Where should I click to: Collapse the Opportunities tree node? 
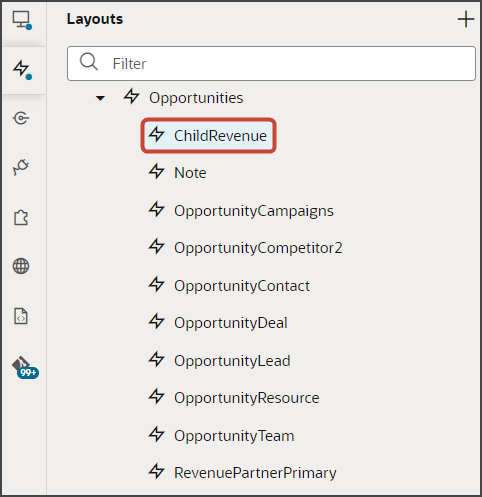click(x=100, y=98)
